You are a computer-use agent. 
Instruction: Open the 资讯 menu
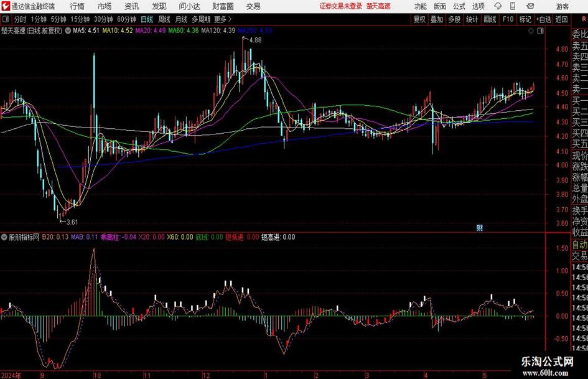132,6
